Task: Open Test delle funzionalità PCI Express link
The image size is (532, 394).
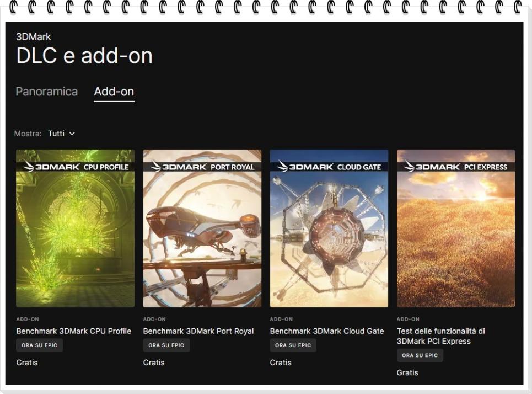Action: [440, 336]
